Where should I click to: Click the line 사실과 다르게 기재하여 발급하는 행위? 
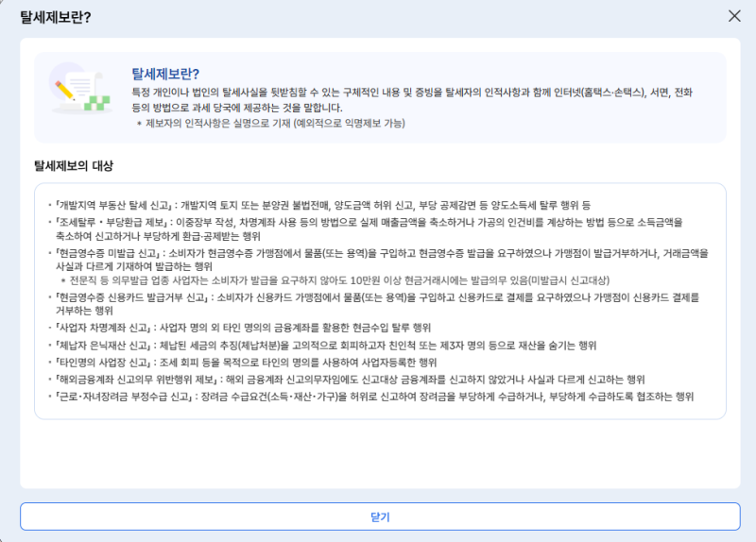[134, 266]
